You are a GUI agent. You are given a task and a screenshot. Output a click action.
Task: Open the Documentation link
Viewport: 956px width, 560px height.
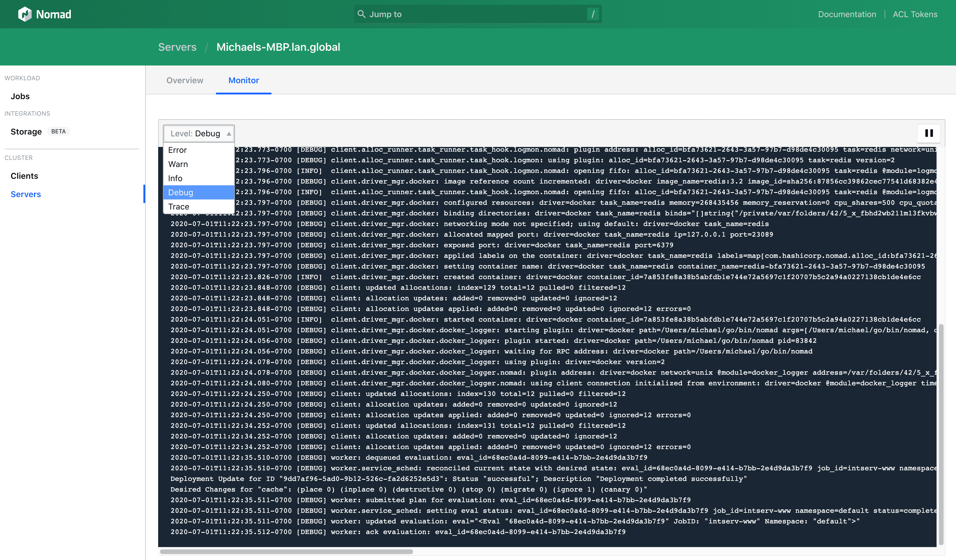click(x=847, y=14)
